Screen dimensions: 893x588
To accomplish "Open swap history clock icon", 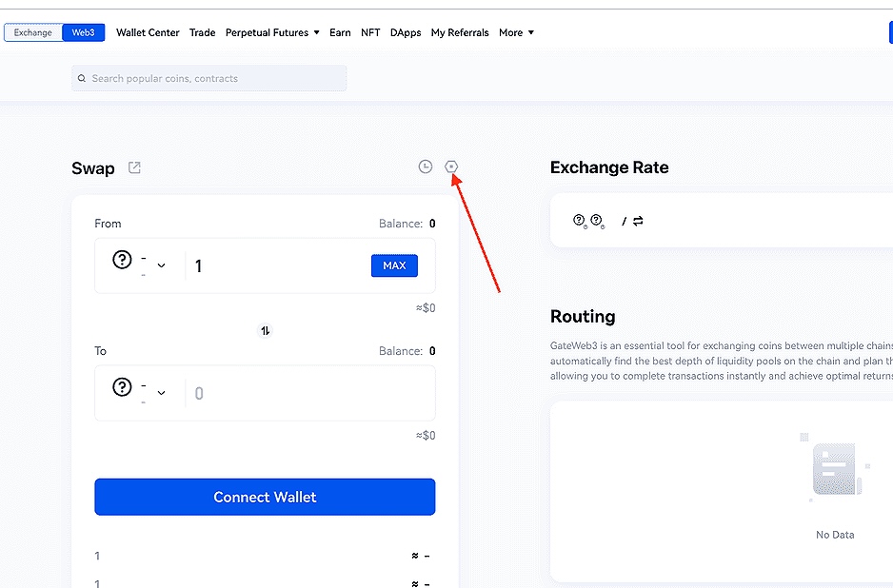I will point(426,167).
